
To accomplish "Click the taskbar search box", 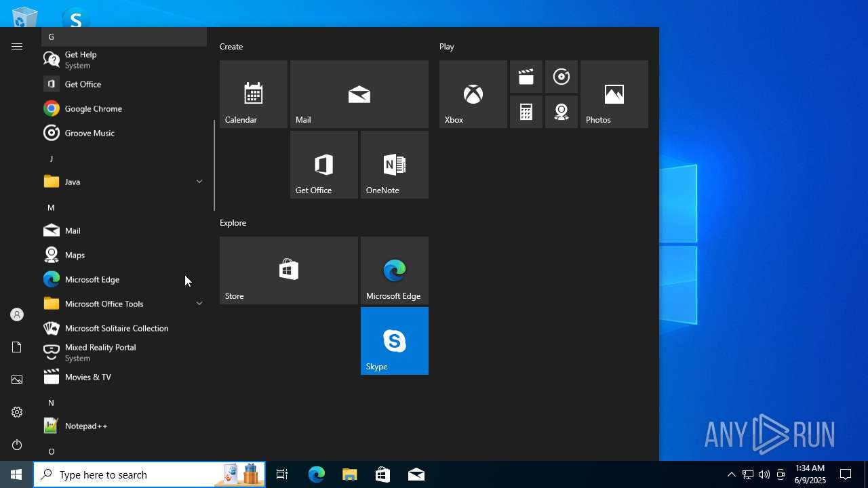I will click(149, 474).
